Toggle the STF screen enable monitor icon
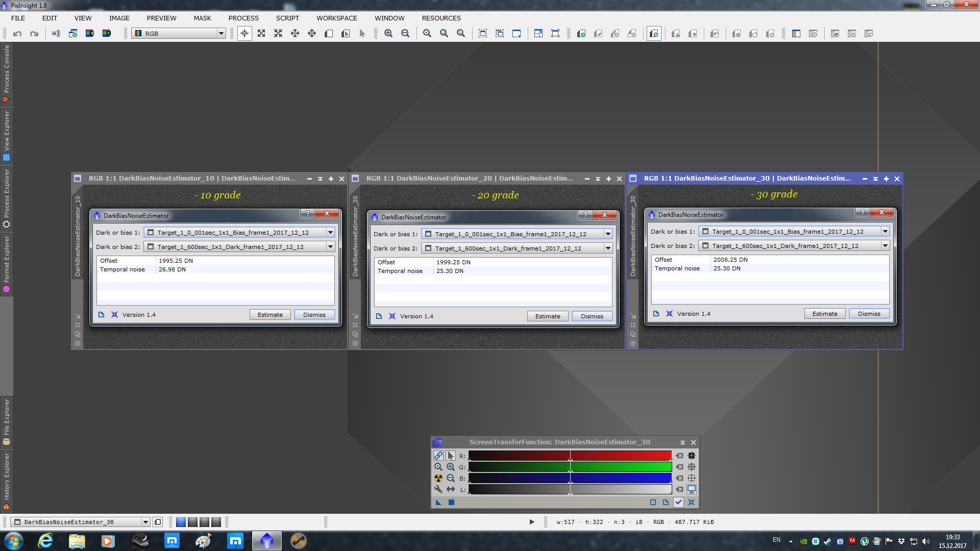This screenshot has height=551, width=980. [692, 489]
